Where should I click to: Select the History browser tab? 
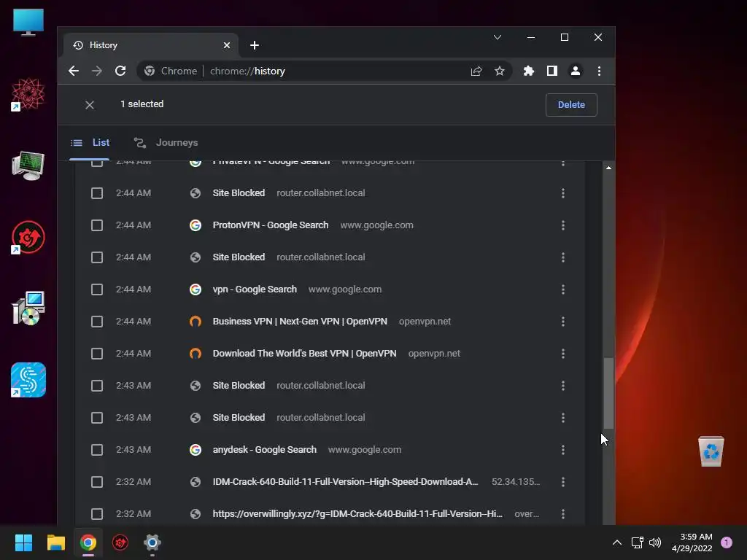tap(150, 45)
